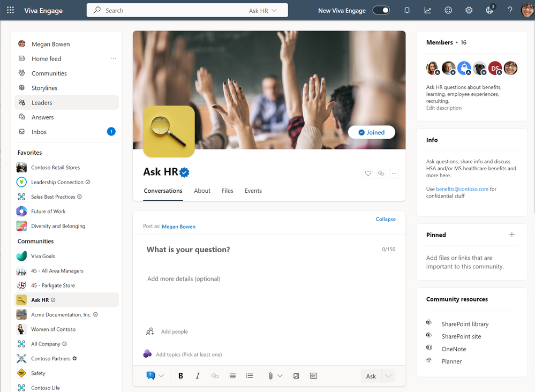This screenshot has height=392, width=535.
Task: Open Answers in the left navigation
Action: tap(67, 117)
